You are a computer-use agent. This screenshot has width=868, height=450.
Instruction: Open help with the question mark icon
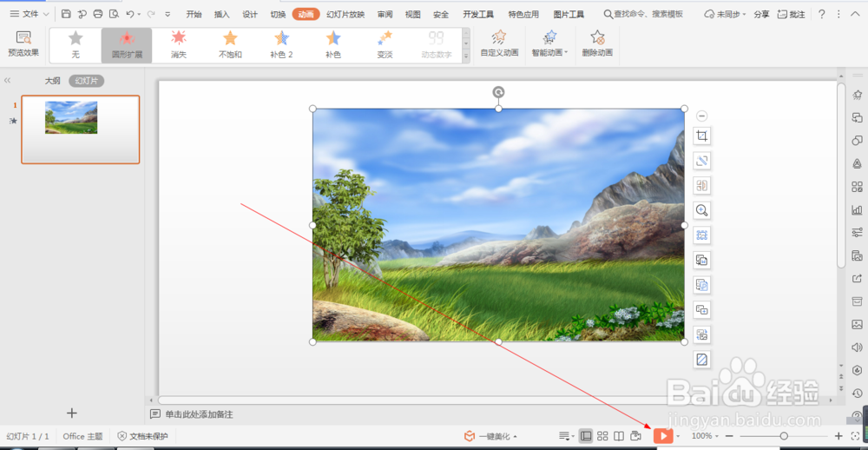[821, 14]
